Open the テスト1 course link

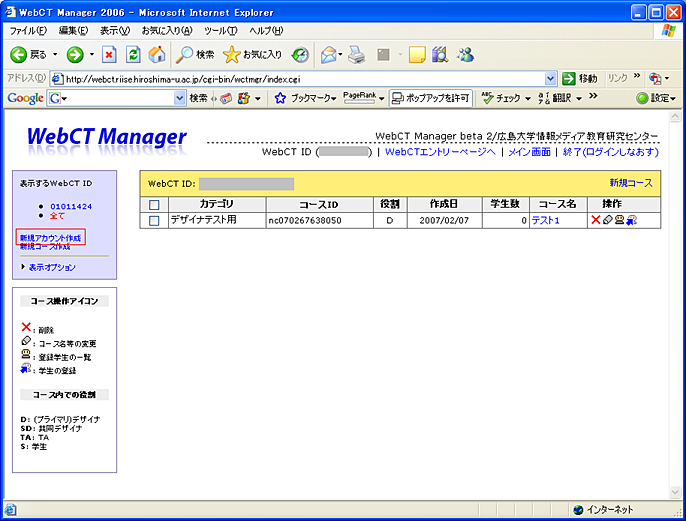[x=545, y=220]
